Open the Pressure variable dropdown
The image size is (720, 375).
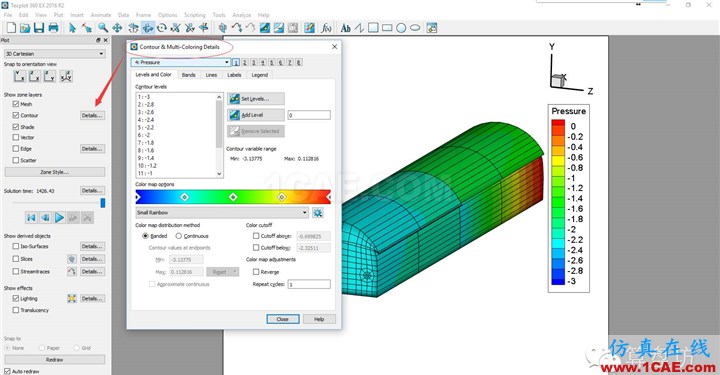coord(180,62)
